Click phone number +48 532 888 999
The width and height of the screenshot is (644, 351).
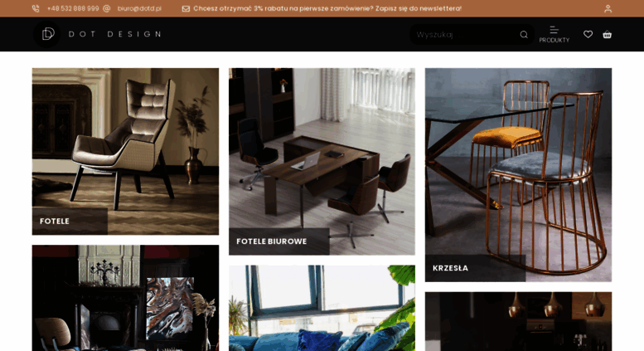click(x=73, y=8)
